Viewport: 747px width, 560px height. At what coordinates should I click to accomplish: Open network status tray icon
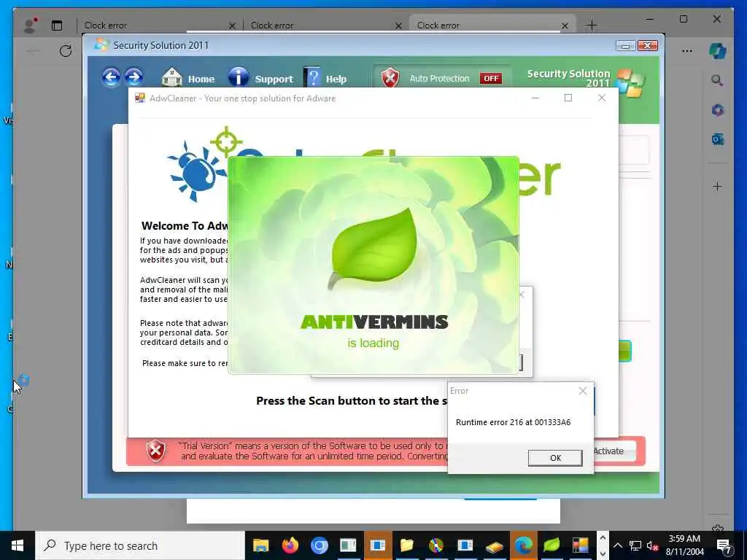click(x=635, y=545)
